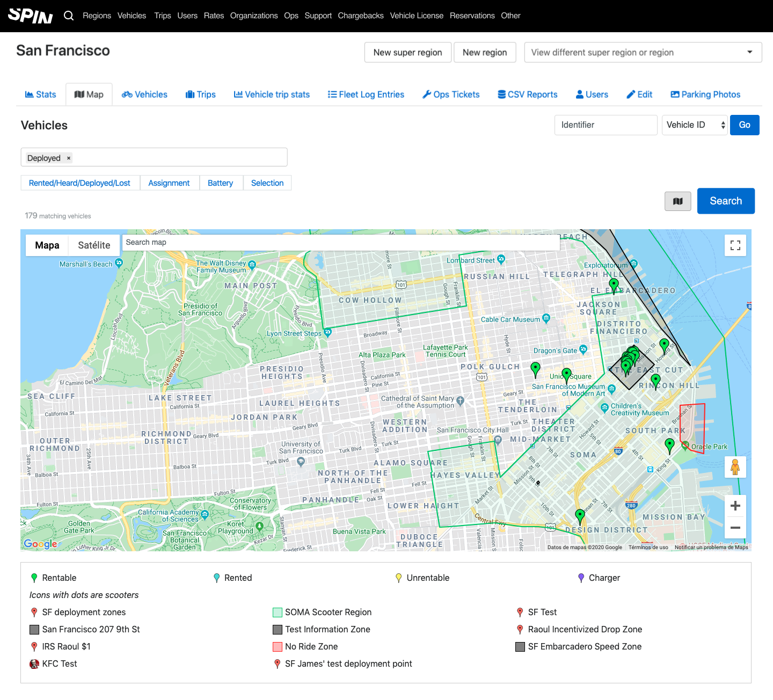Open the Chargebacks menu
The width and height of the screenshot is (773, 700).
click(360, 16)
